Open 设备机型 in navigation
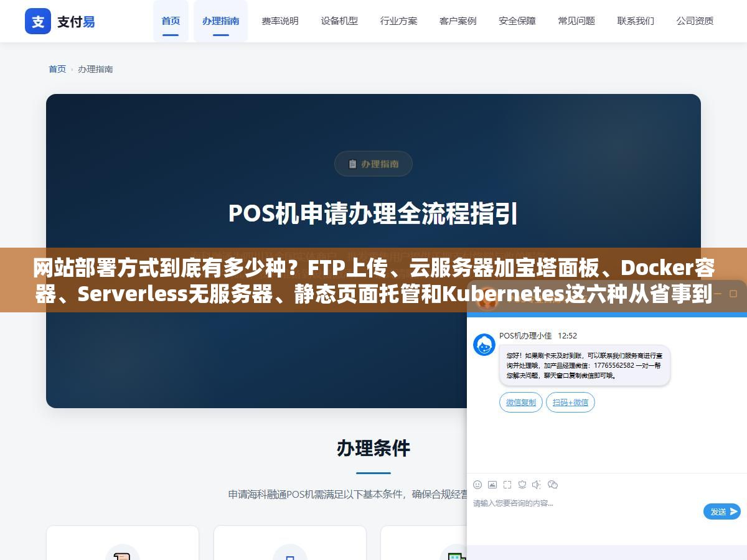The width and height of the screenshot is (747, 560). [339, 21]
